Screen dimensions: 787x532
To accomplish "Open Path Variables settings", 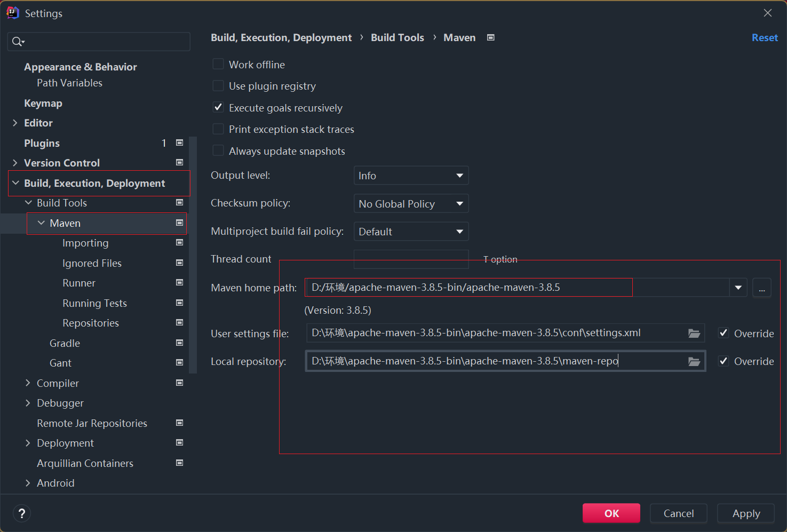I will pos(69,83).
